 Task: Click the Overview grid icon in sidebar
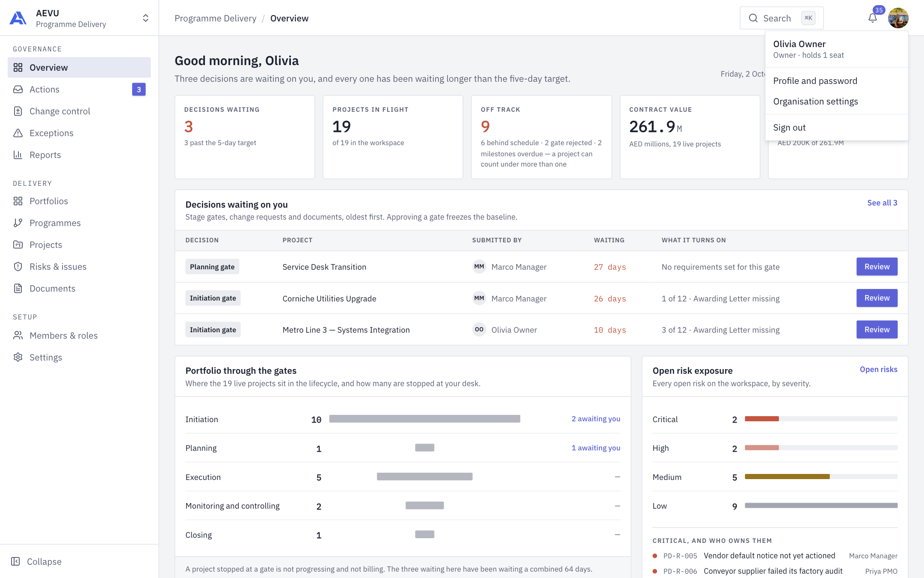point(18,68)
